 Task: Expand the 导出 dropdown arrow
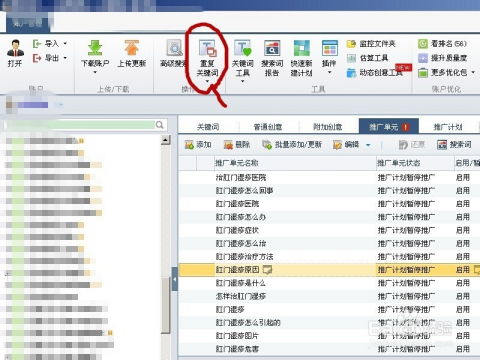pos(65,58)
